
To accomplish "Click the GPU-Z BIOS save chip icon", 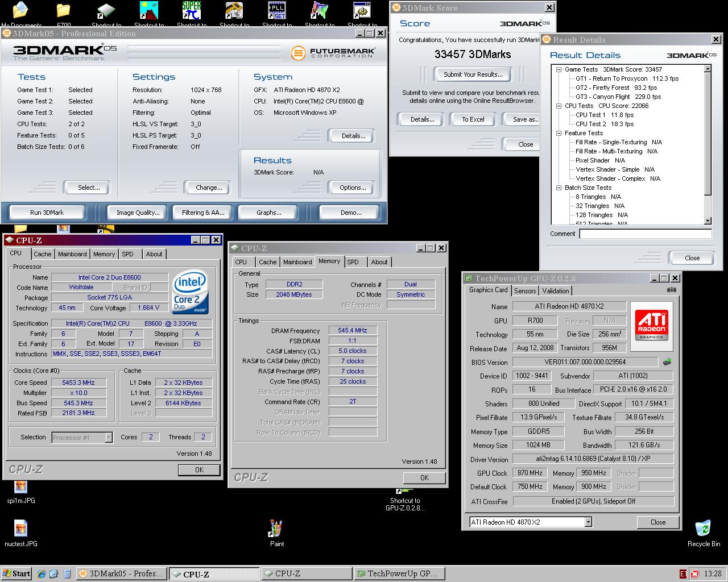I will point(667,361).
